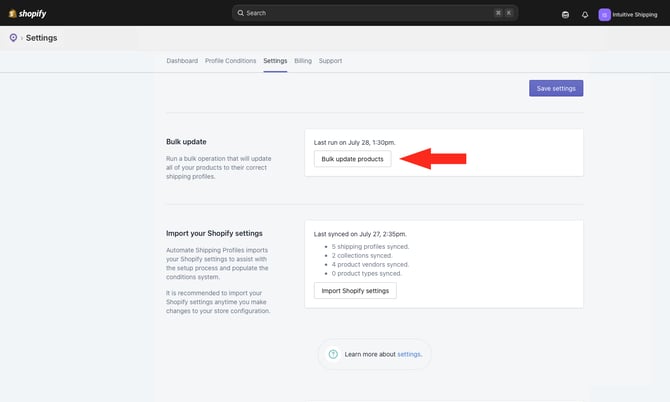
Task: Go to the Billing tab
Action: tap(303, 61)
